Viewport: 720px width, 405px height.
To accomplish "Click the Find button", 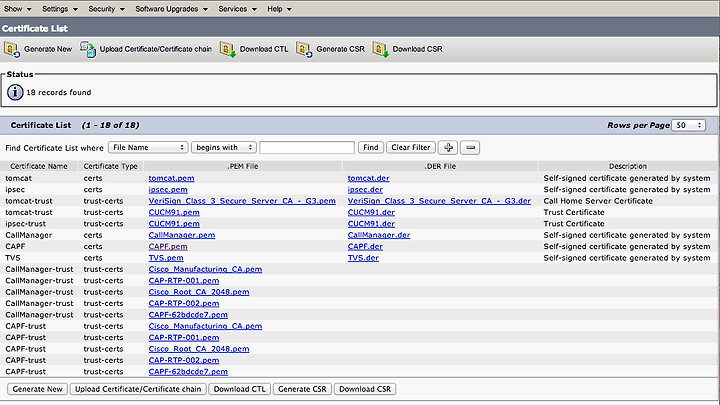I will [371, 147].
